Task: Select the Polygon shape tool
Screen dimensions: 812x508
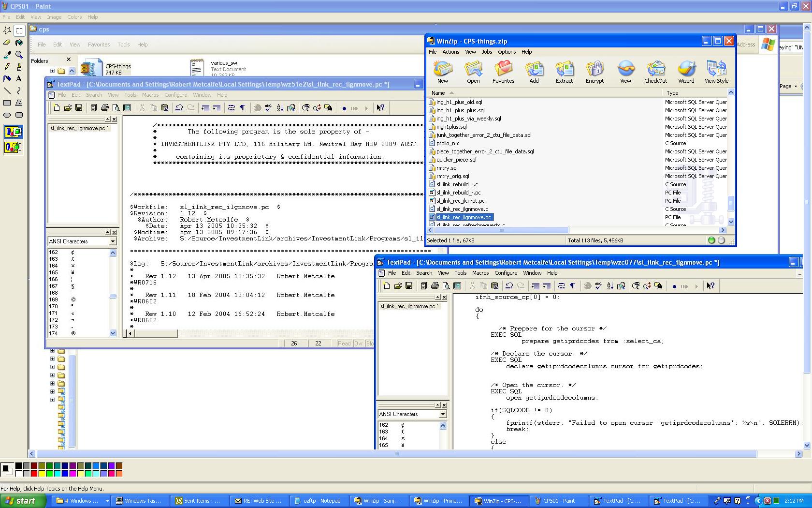Action: tap(19, 103)
